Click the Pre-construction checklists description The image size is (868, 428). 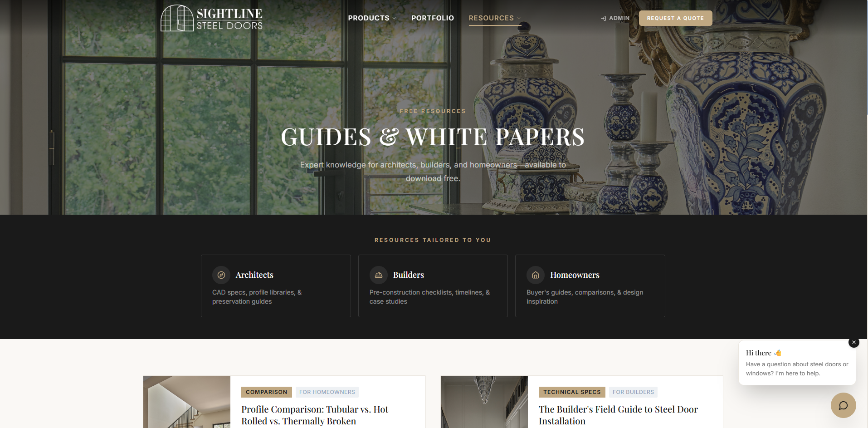pos(429,297)
